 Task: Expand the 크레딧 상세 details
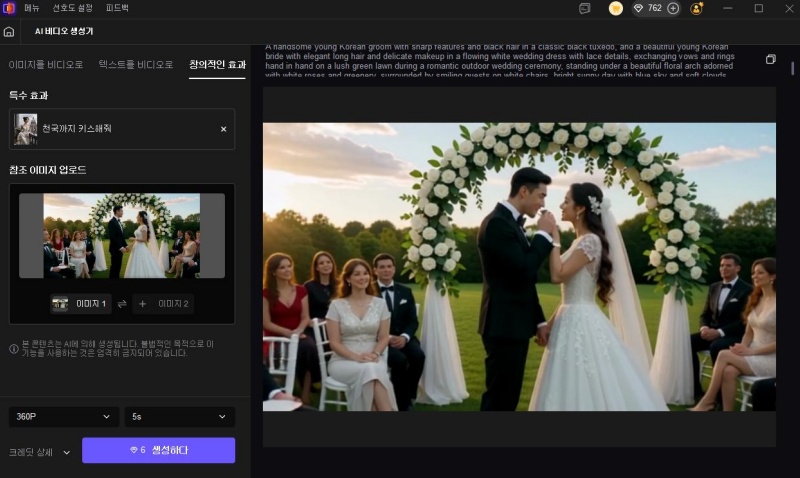coord(40,451)
